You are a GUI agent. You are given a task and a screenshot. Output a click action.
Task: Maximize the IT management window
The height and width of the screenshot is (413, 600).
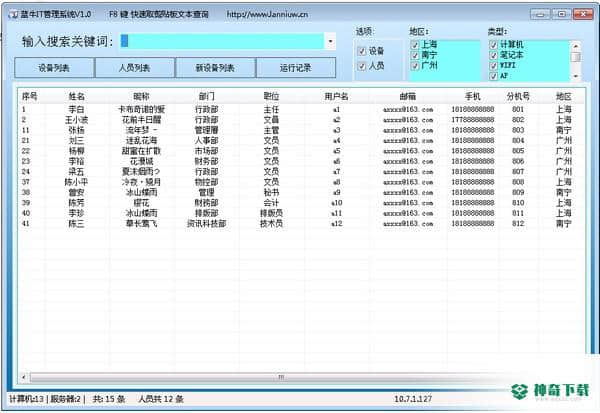click(561, 15)
